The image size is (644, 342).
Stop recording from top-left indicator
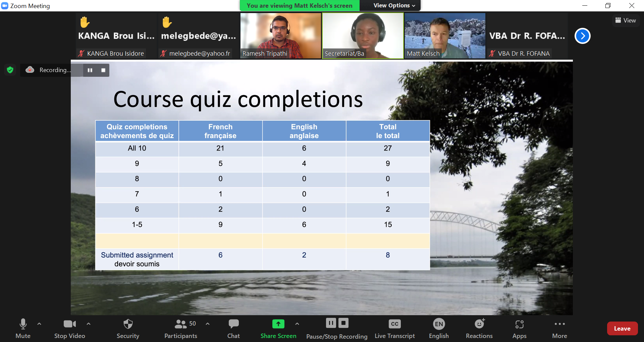click(103, 70)
